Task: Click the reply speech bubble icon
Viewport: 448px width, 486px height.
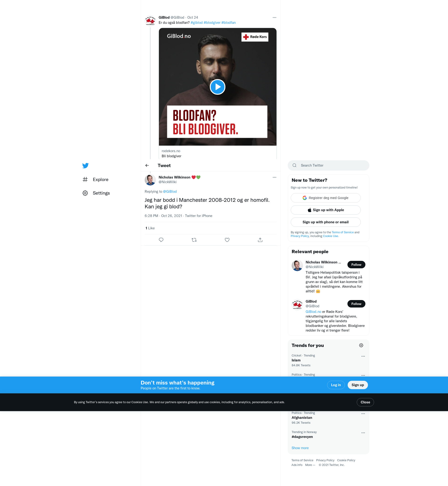Action: coord(161,240)
